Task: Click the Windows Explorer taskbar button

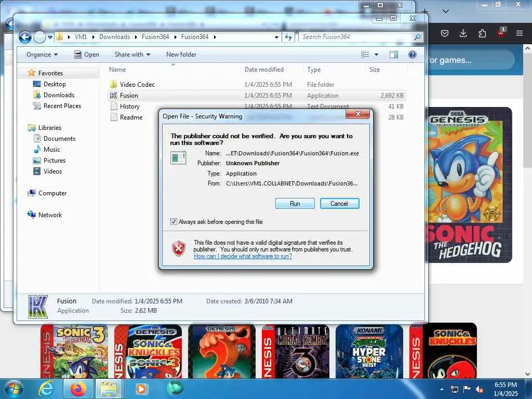Action: (x=109, y=389)
